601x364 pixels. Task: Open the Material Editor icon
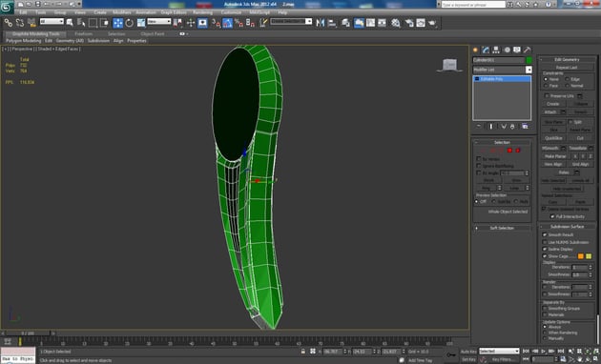point(396,23)
